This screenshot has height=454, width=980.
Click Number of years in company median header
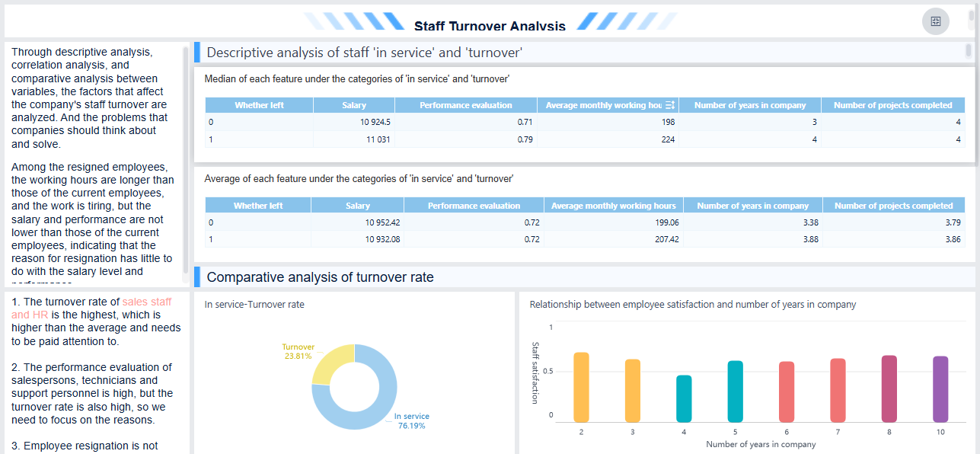(749, 105)
